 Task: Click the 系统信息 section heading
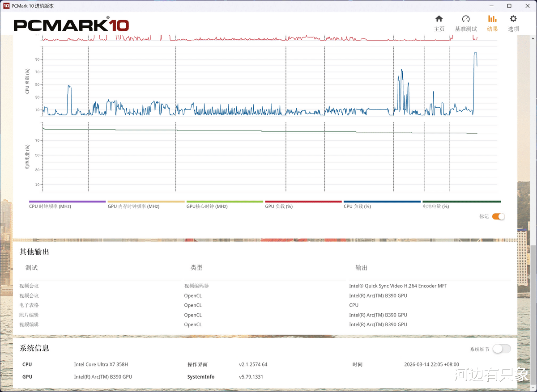coord(34,348)
